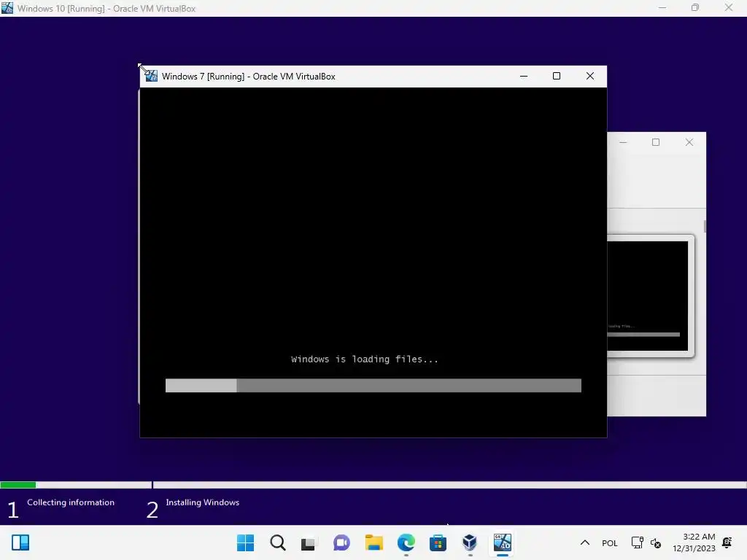Click the Windows 7 VirtualBox window icon
This screenshot has height=560, width=747.
[x=152, y=76]
